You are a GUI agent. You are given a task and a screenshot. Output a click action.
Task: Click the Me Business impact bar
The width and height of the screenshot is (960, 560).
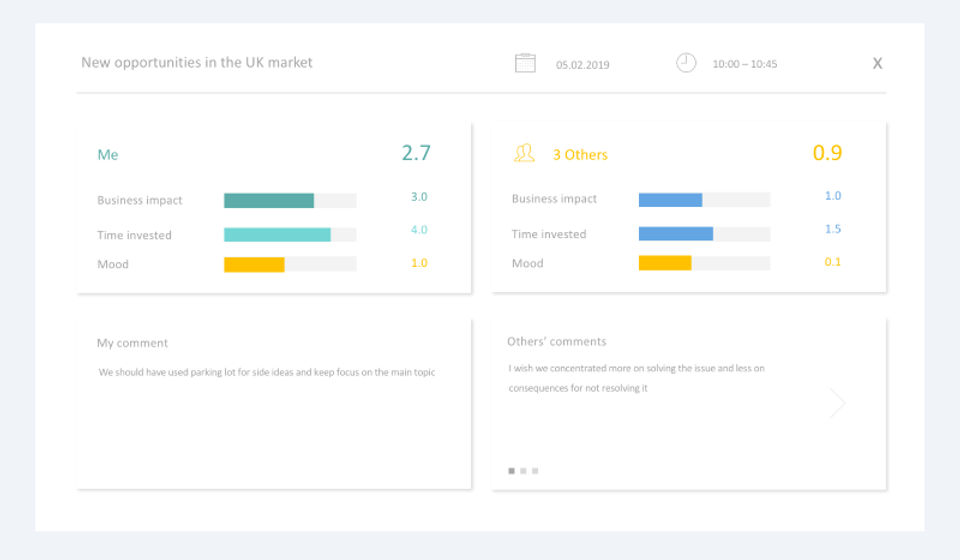(x=290, y=200)
